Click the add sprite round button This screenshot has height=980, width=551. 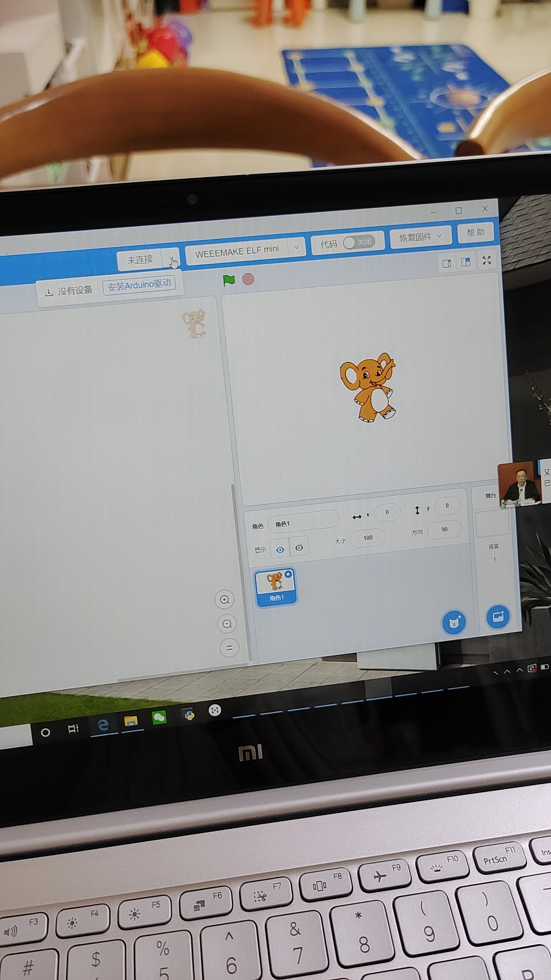[x=454, y=622]
